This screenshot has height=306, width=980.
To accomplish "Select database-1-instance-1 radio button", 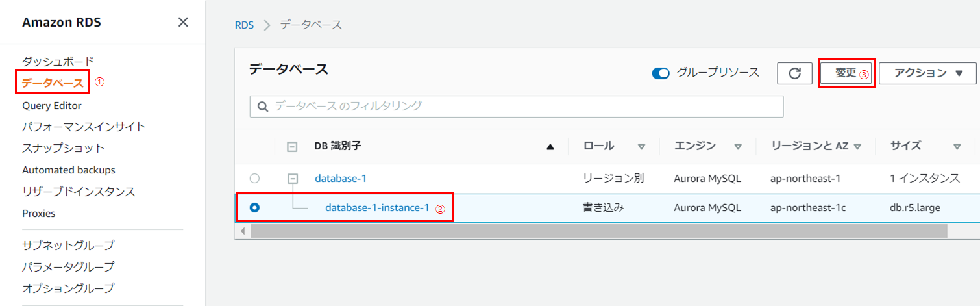I will tap(254, 208).
